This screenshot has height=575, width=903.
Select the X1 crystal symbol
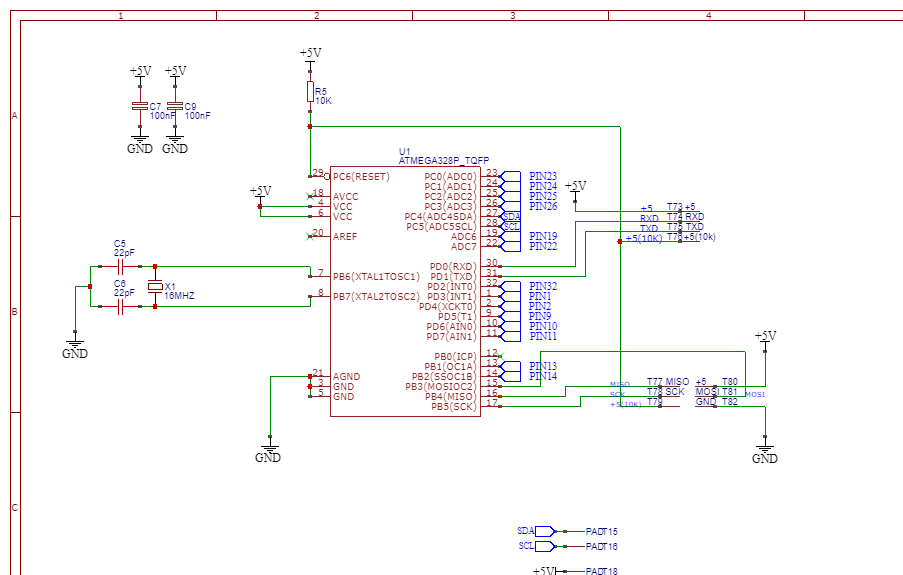click(x=155, y=286)
